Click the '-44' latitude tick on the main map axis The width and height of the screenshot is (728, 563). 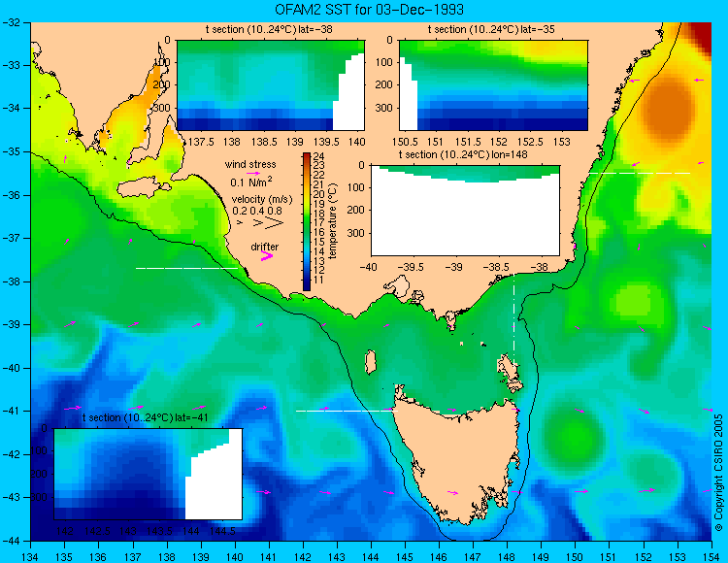pos(11,541)
